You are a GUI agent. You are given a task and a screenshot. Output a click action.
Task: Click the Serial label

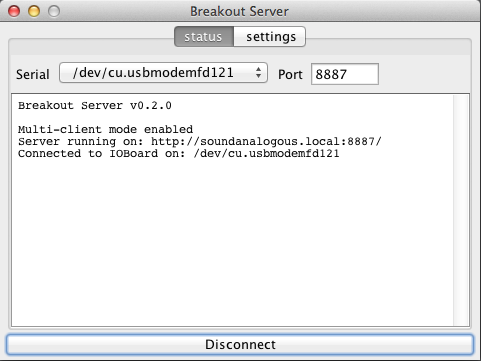click(x=33, y=74)
